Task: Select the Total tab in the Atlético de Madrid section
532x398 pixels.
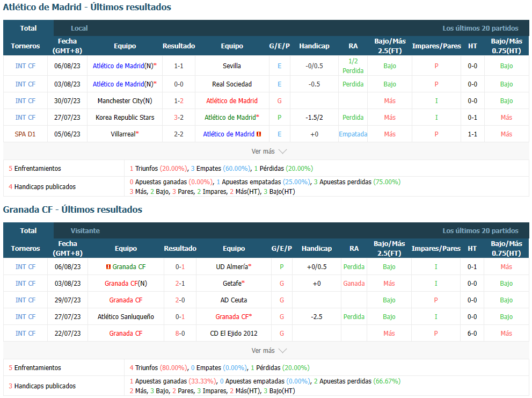Action: pos(28,28)
